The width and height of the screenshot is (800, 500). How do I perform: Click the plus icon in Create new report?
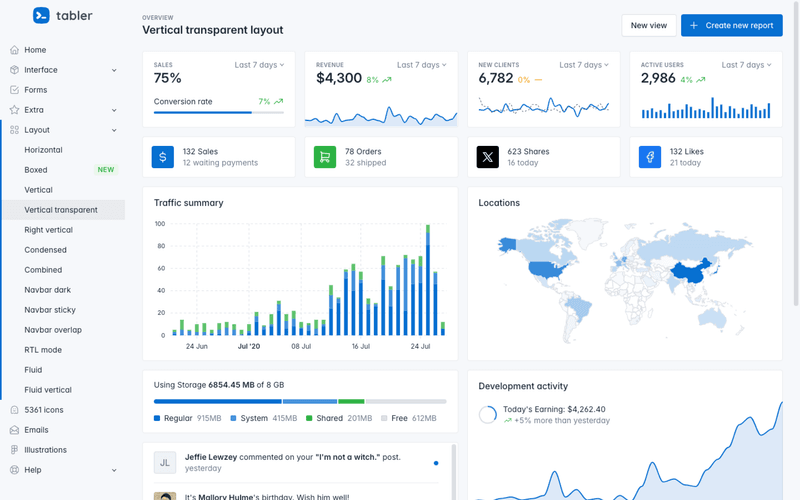coord(694,26)
